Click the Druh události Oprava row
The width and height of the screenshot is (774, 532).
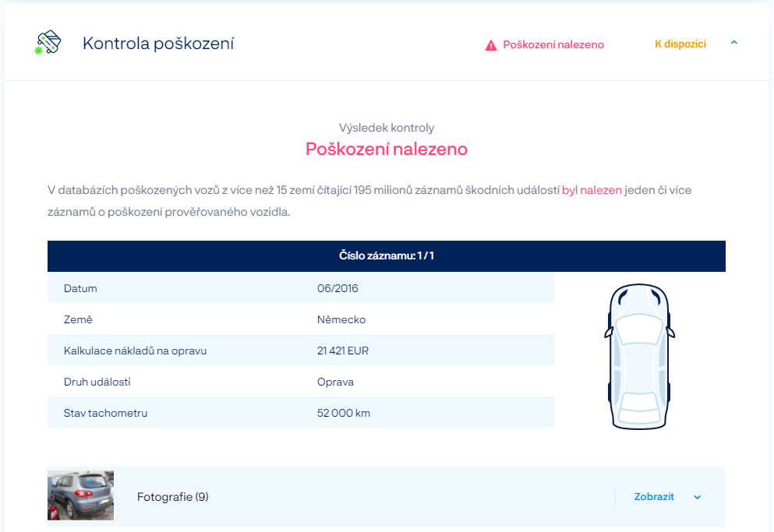(301, 382)
